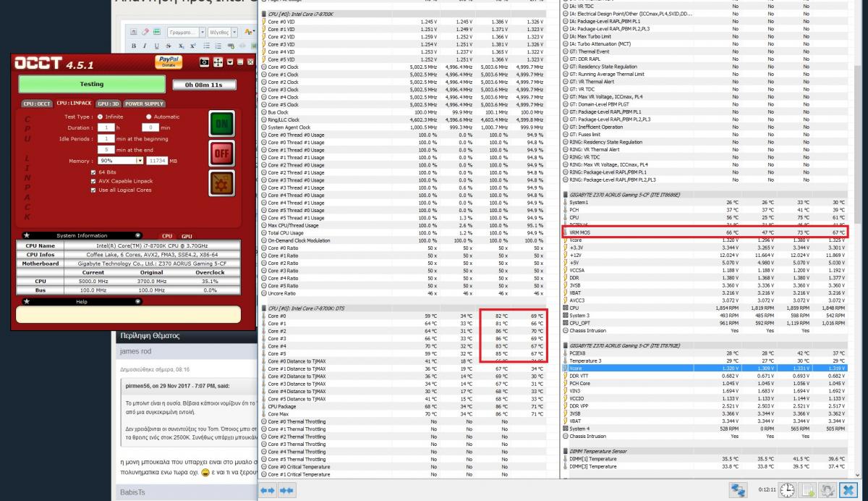Screen dimensions: 868x501
Task: Click the OCCT move-window cross icon
Action: [x=218, y=63]
